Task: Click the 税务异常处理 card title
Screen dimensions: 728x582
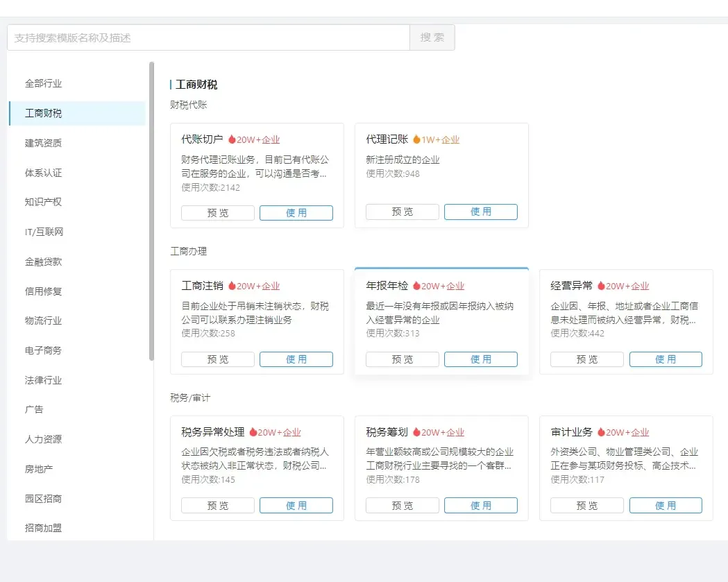Action: [212, 432]
